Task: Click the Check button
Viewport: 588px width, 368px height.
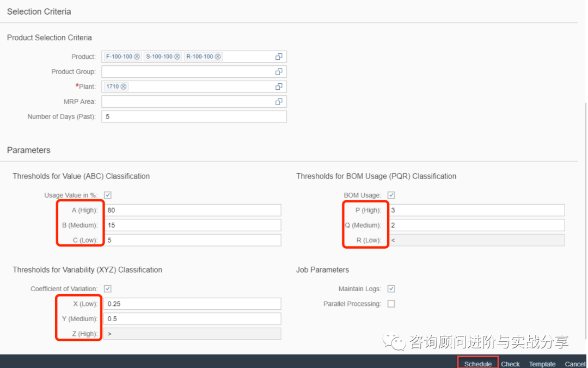Action: [510, 364]
